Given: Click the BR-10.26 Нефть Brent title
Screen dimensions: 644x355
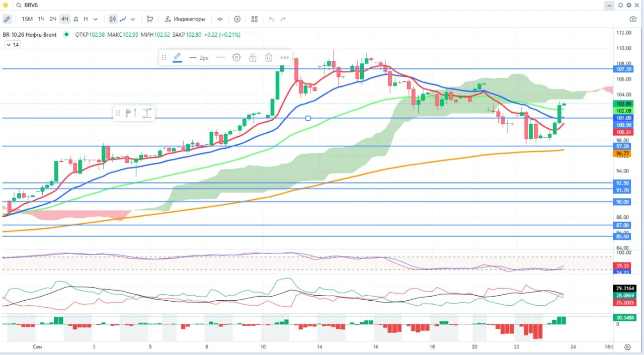Looking at the screenshot, I should (30, 35).
